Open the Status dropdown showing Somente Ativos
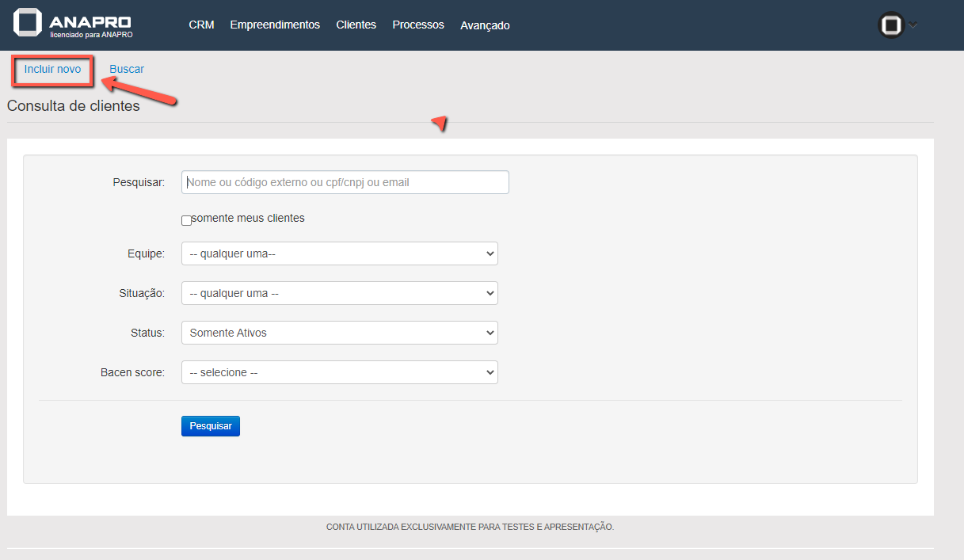Image resolution: width=964 pixels, height=560 pixels. tap(339, 333)
